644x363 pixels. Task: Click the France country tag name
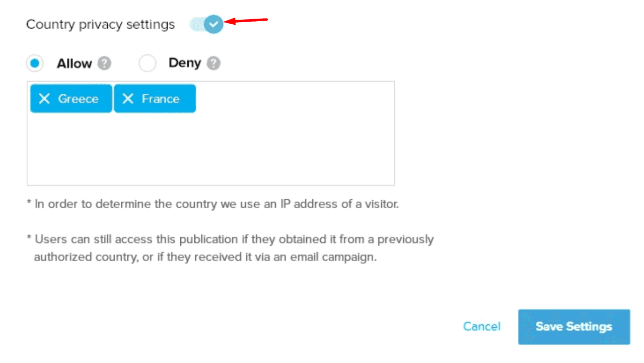[x=161, y=99]
